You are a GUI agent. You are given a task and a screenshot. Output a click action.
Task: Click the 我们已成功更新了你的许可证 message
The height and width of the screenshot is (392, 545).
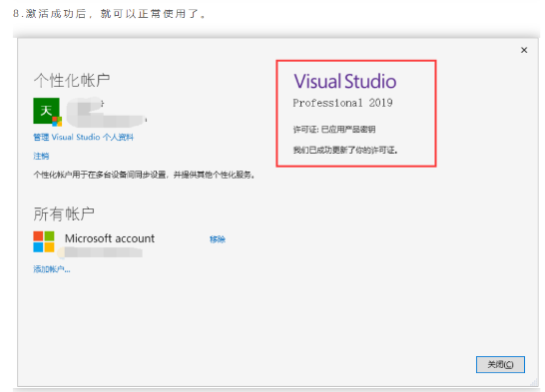coord(345,150)
